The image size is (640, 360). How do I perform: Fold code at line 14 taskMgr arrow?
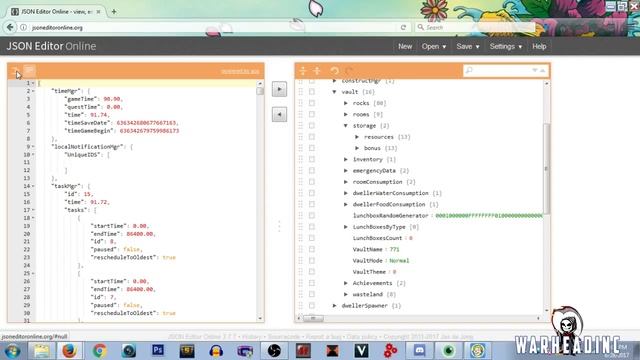(33, 186)
